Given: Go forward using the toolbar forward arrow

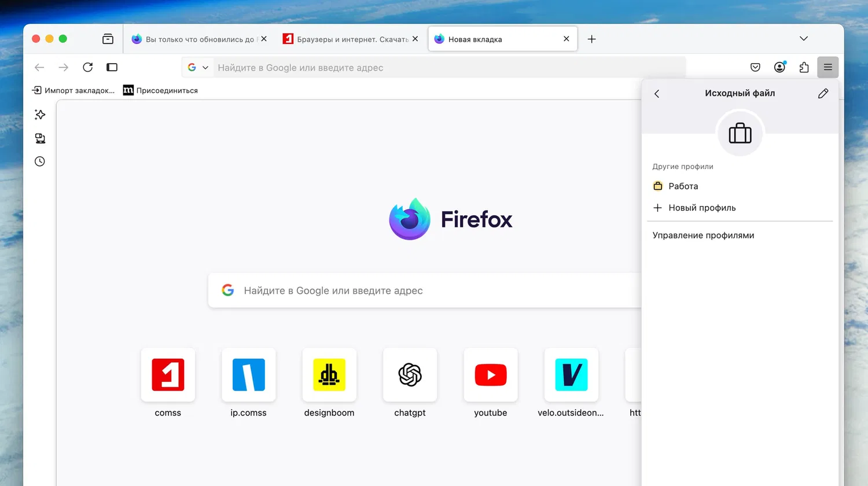Looking at the screenshot, I should click(x=64, y=68).
